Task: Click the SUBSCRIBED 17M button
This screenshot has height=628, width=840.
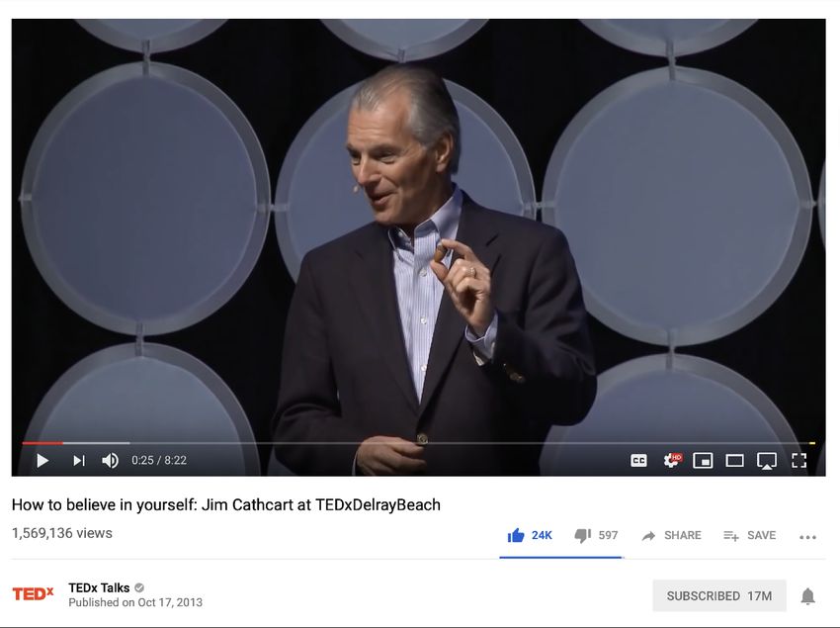Action: pyautogui.click(x=718, y=595)
